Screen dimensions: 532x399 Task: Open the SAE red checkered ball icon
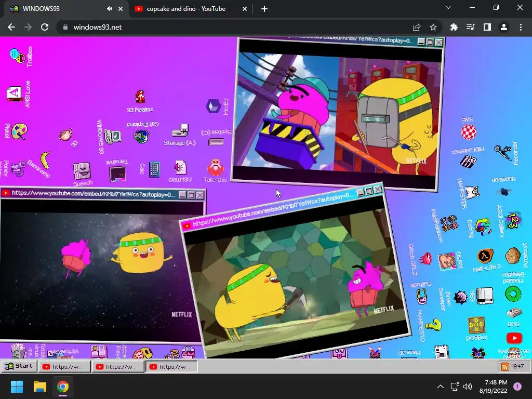pyautogui.click(x=469, y=132)
